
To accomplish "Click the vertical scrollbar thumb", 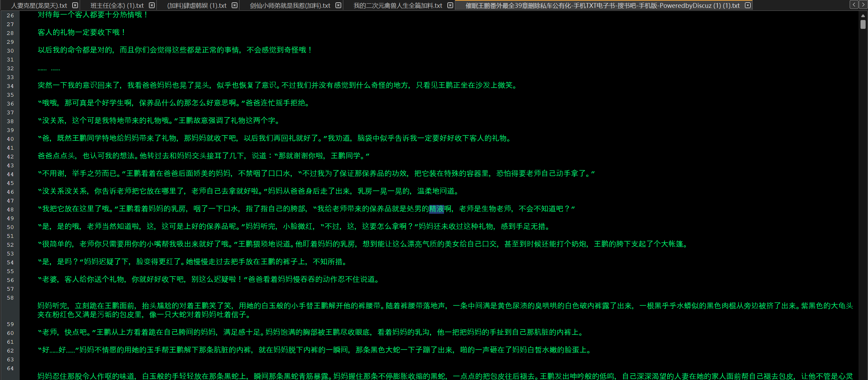I will [x=863, y=24].
